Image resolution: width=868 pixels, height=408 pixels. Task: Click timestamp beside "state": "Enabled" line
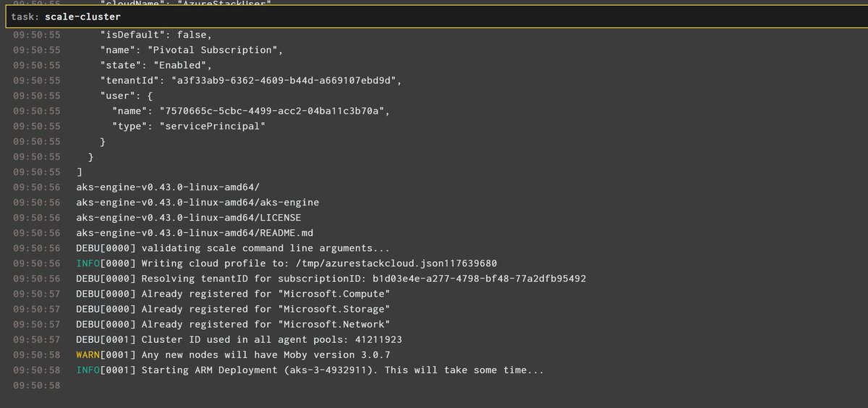coord(37,65)
